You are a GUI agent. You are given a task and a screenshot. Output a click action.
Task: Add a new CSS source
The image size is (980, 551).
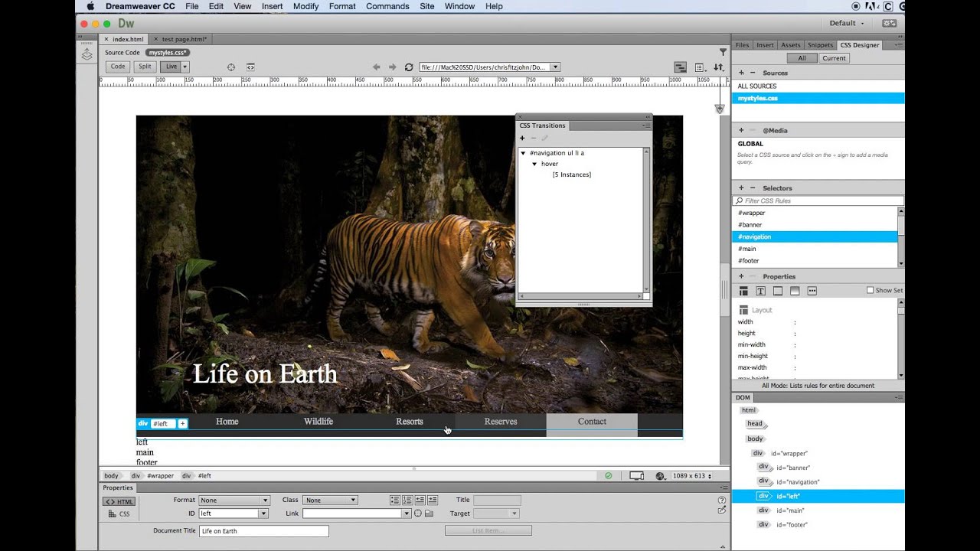[x=741, y=73]
